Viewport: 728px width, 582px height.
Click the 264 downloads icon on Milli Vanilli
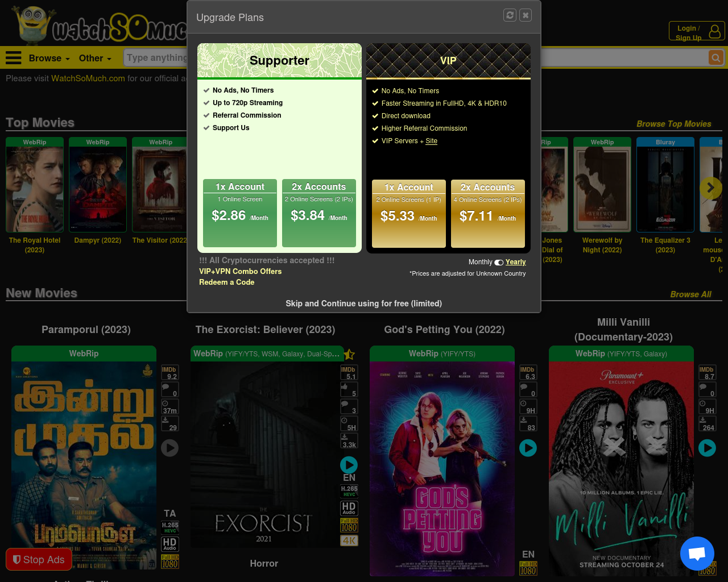pyautogui.click(x=707, y=424)
